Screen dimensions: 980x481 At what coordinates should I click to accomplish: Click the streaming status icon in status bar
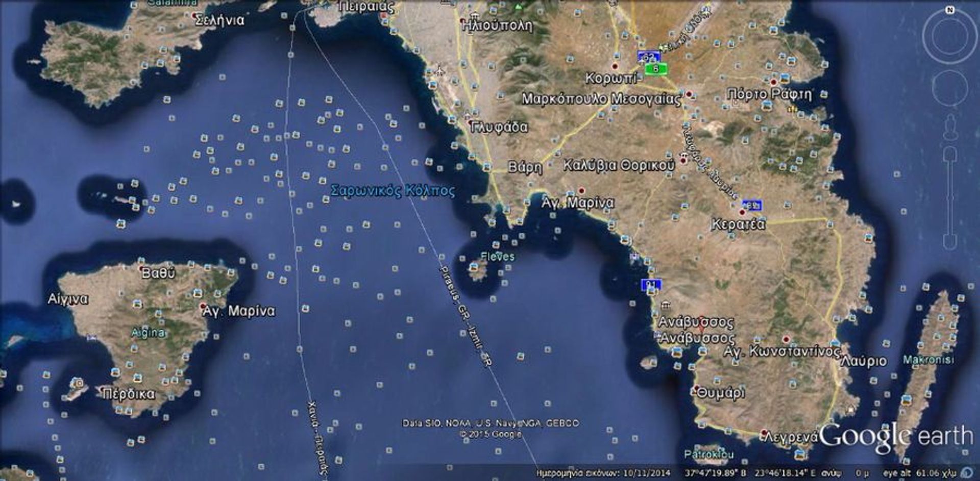(x=967, y=472)
